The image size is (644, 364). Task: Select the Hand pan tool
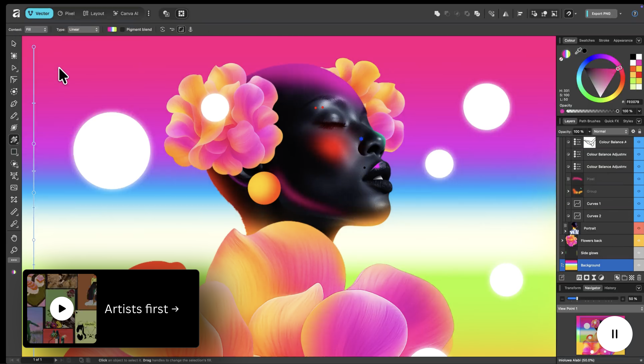[14, 238]
